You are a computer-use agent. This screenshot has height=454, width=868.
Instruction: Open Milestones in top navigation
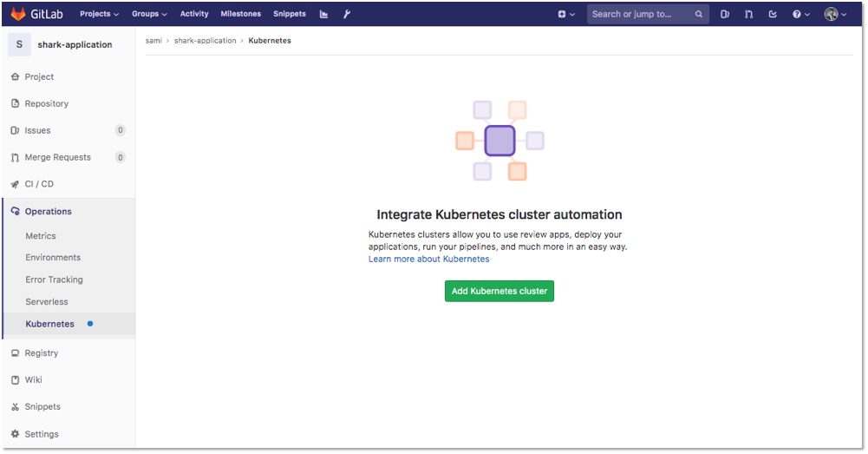[241, 14]
